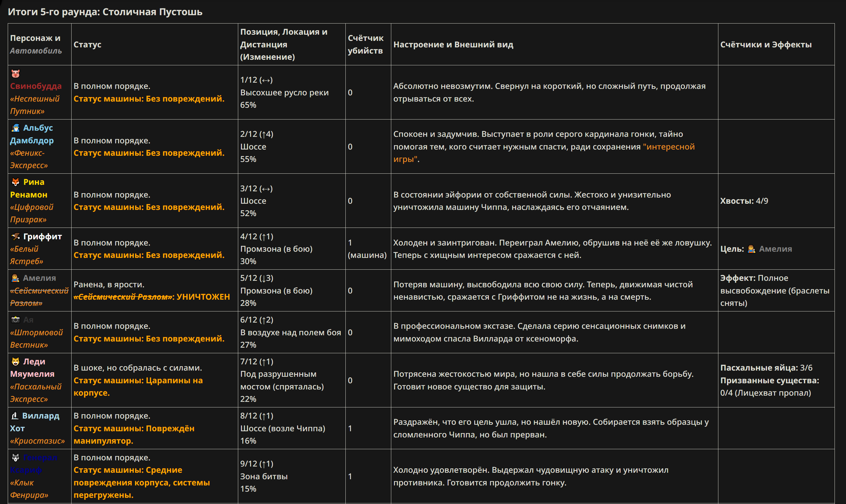The image size is (846, 504).
Task: Click the cat emoji beside Леди
Action: [15, 361]
